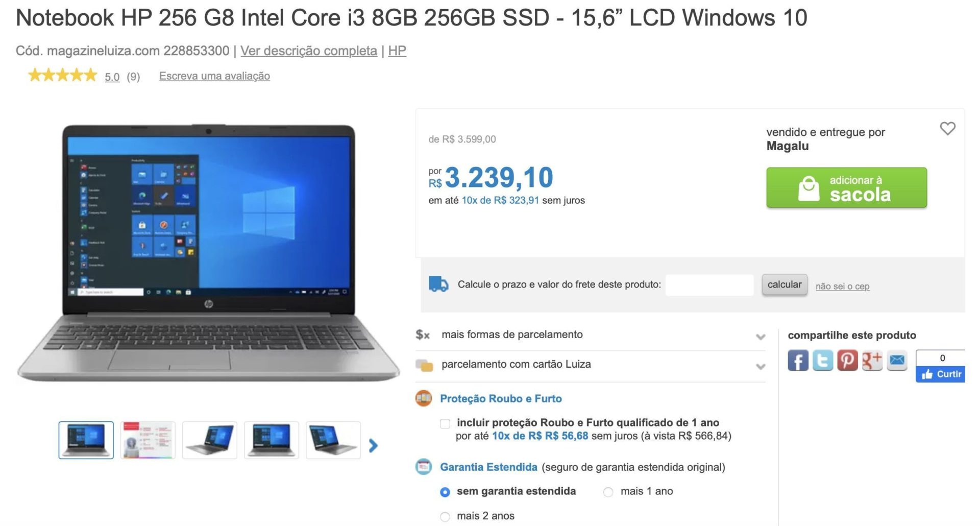Select mais 1 ano warranty
The image size is (980, 526).
(x=608, y=492)
